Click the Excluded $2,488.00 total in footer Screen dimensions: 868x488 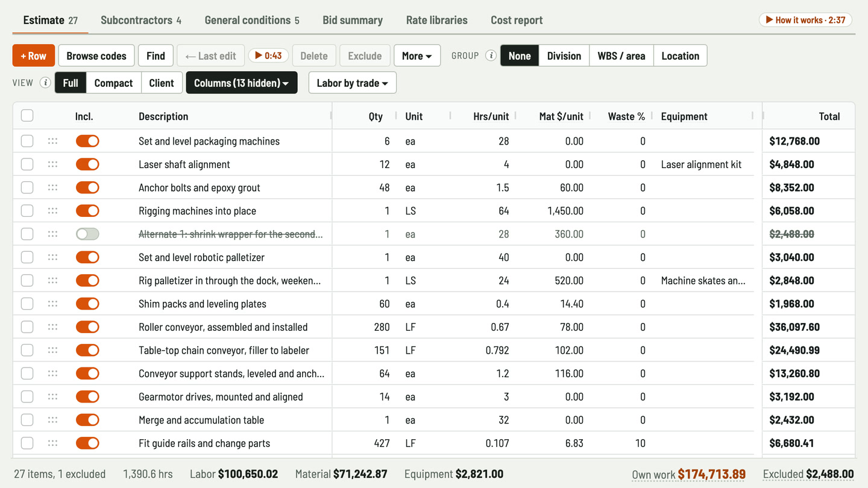(808, 474)
